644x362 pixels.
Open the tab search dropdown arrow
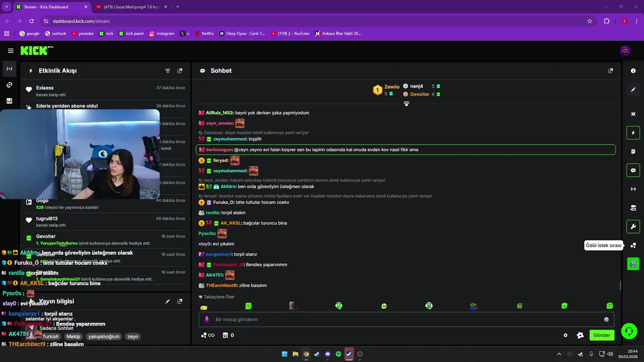pos(6,7)
